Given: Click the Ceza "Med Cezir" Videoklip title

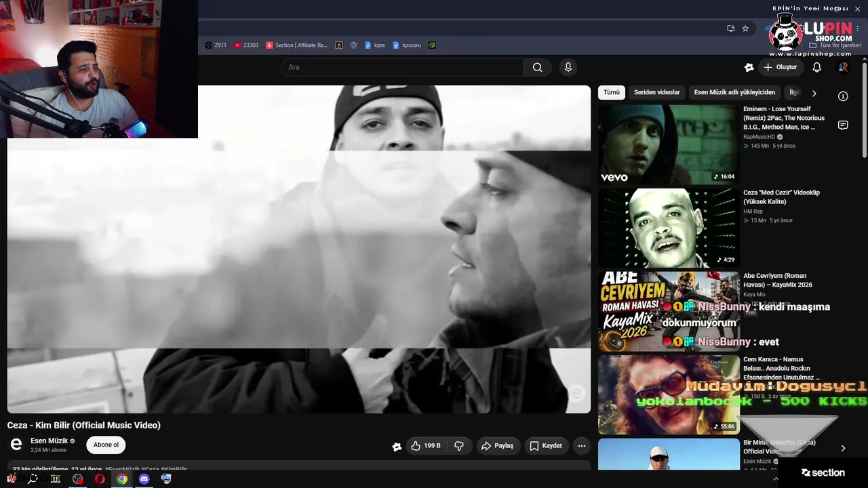Looking at the screenshot, I should (x=781, y=197).
